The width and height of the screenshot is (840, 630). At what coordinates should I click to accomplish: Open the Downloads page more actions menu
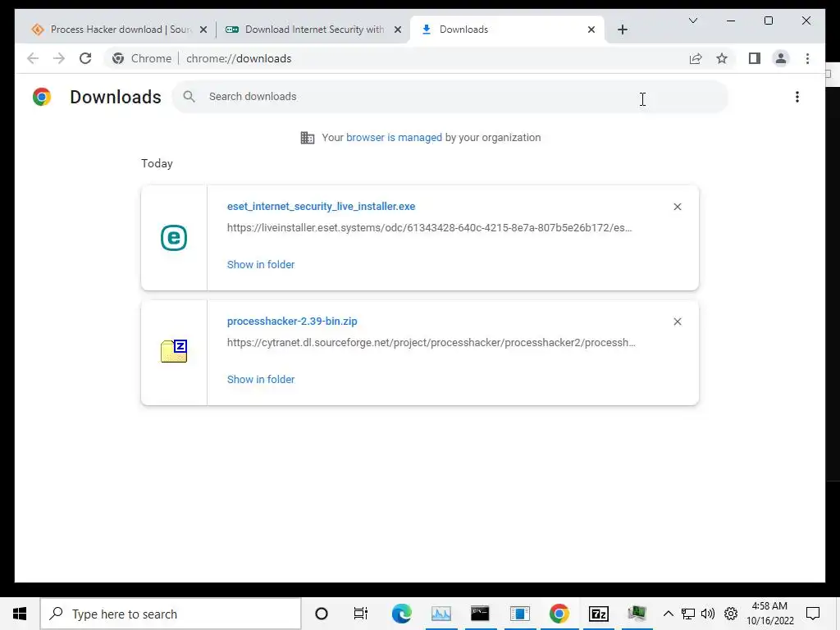[x=797, y=97]
